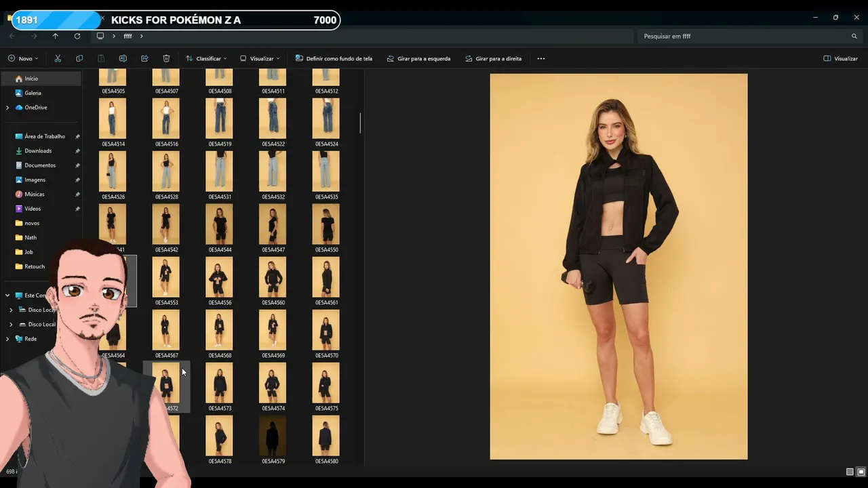Image resolution: width=868 pixels, height=488 pixels.
Task: Select thumbnail 0E5A4528
Action: pos(166,171)
